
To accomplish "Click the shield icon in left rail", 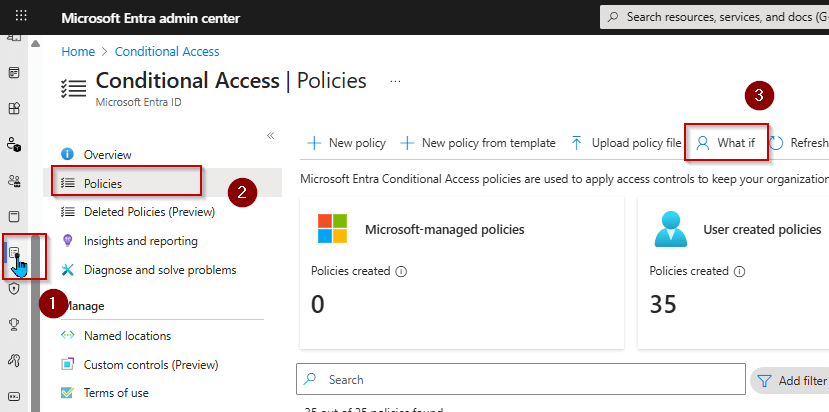I will click(x=14, y=288).
